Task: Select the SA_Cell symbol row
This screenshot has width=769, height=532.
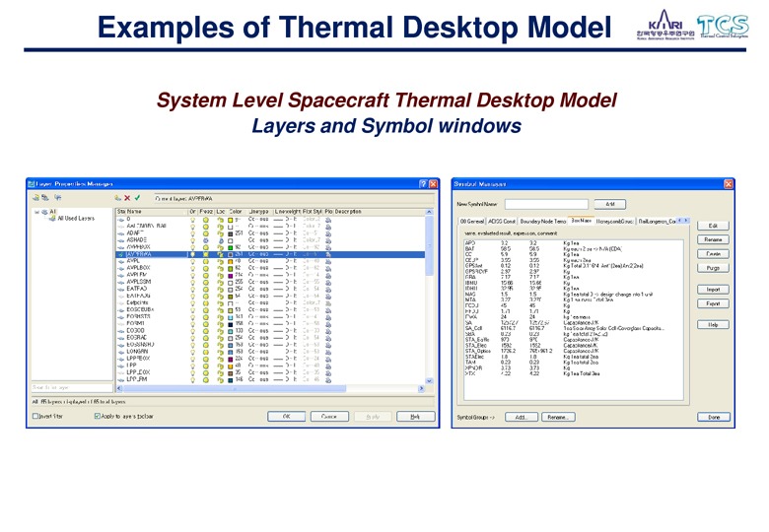Action: [573, 328]
